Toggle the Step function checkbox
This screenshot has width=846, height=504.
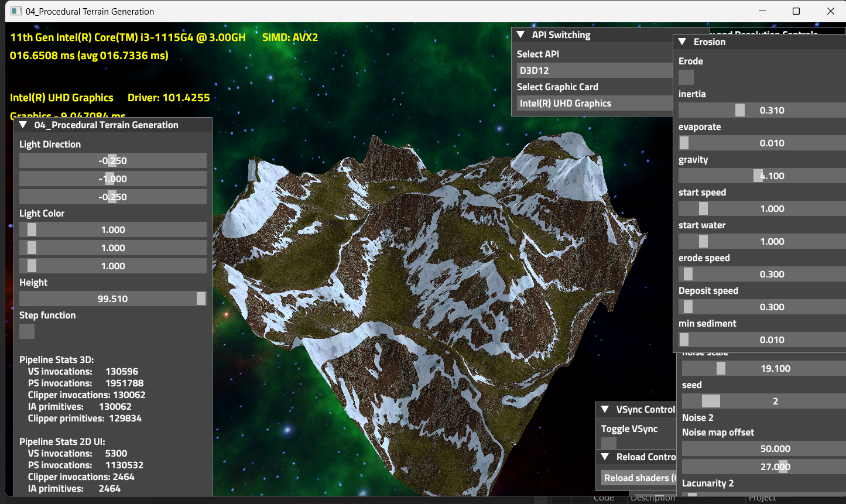(27, 331)
